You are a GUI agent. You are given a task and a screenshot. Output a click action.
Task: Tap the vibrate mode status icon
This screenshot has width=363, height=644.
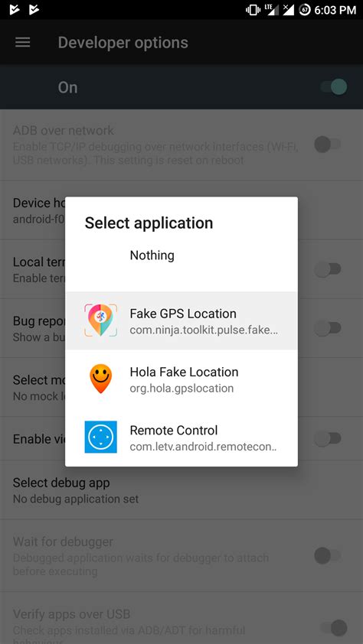253,10
